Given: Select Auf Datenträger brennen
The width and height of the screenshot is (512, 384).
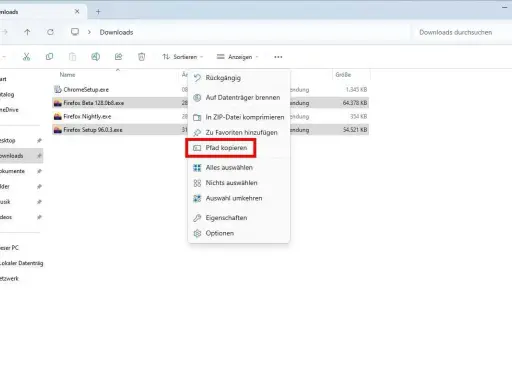Looking at the screenshot, I should point(239,97).
